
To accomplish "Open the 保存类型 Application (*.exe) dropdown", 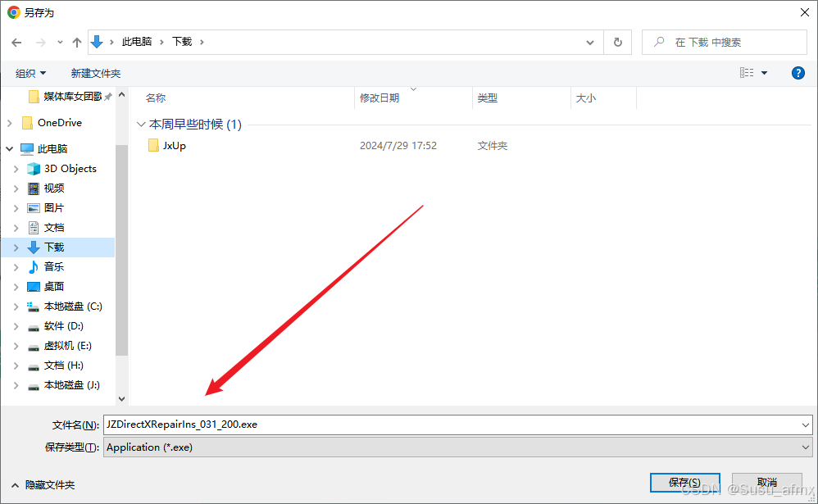I will (x=458, y=447).
